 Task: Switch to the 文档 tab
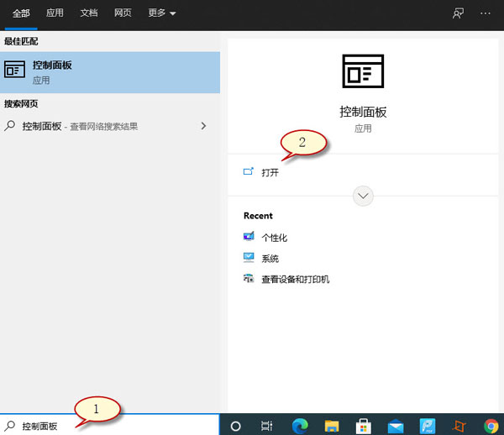click(x=89, y=13)
